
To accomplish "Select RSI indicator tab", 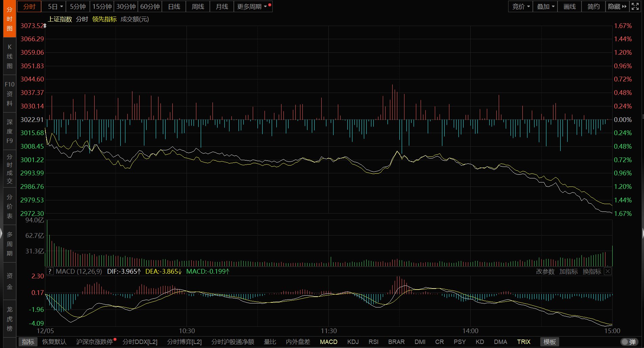I will click(x=373, y=342).
